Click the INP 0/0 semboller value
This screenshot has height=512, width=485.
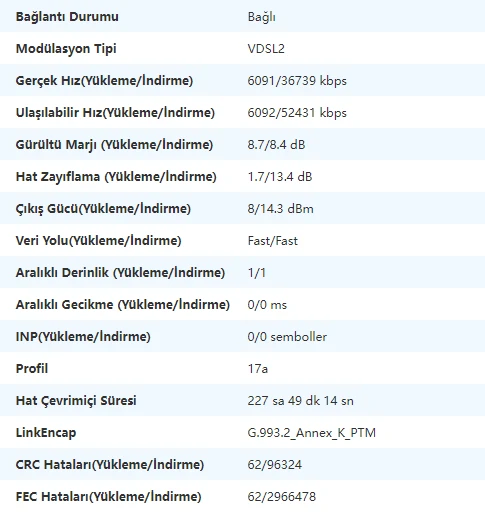287,337
